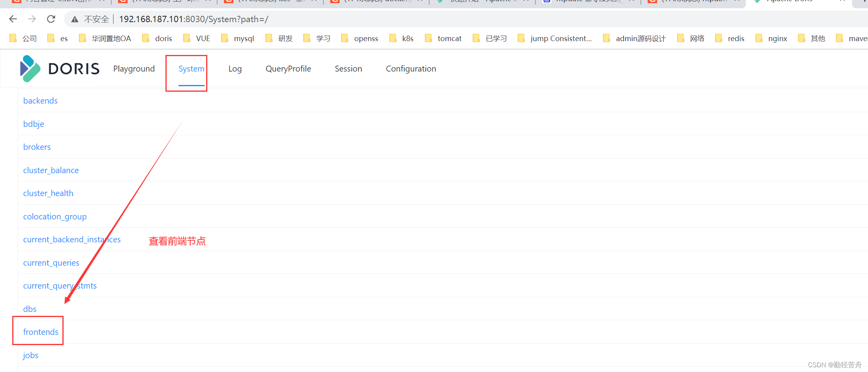Open the mysql bookmark folder

[x=237, y=38]
